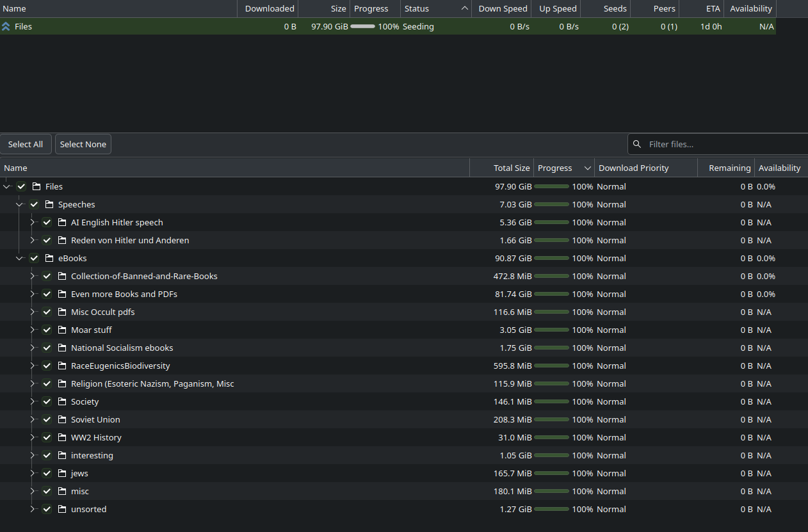This screenshot has width=808, height=532.
Task: Sort torrents by Size column header
Action: tap(324, 8)
